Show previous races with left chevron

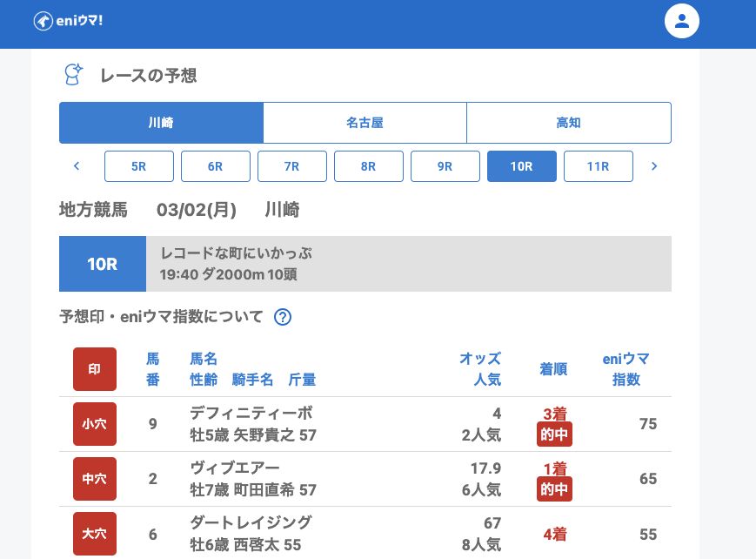point(77,166)
